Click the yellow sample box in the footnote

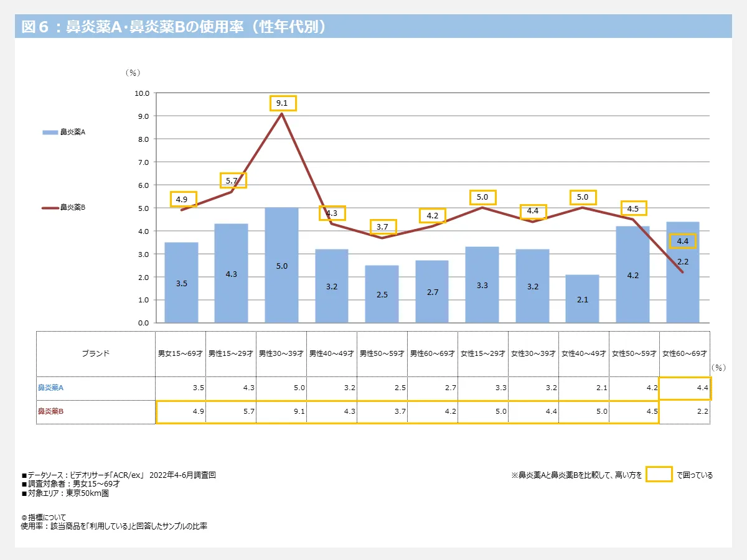coord(659,474)
